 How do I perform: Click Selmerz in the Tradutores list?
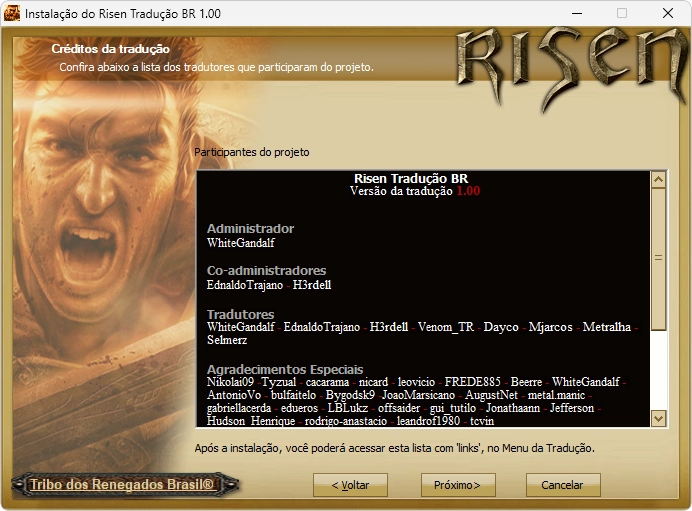point(227,340)
